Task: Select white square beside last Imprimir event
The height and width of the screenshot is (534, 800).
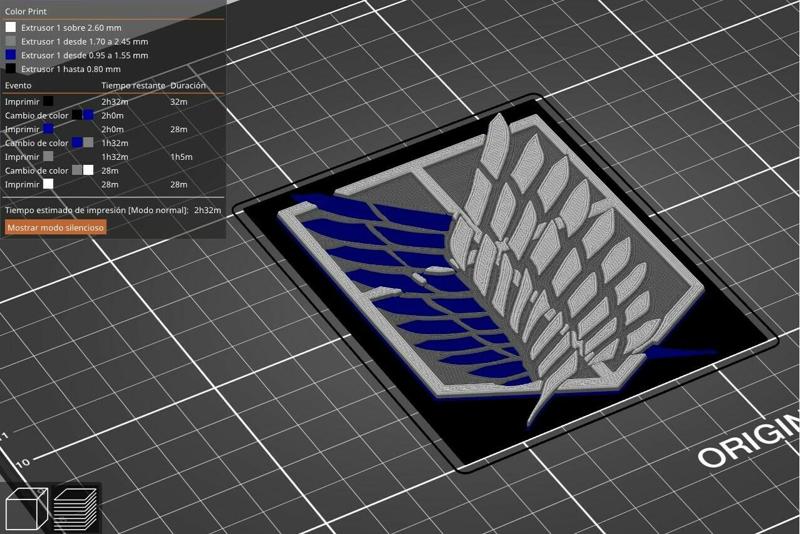Action: click(x=48, y=185)
